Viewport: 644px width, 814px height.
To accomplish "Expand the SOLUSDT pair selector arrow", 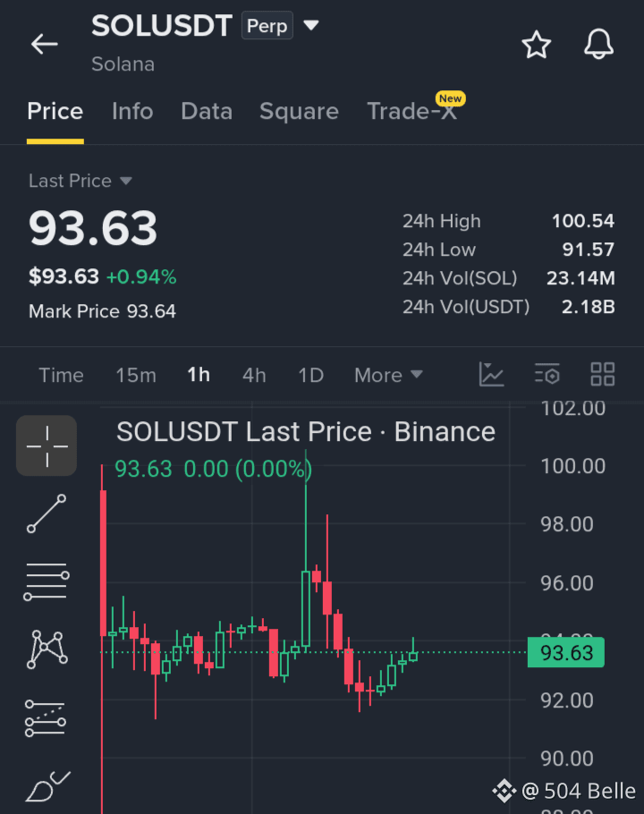I will click(x=311, y=25).
